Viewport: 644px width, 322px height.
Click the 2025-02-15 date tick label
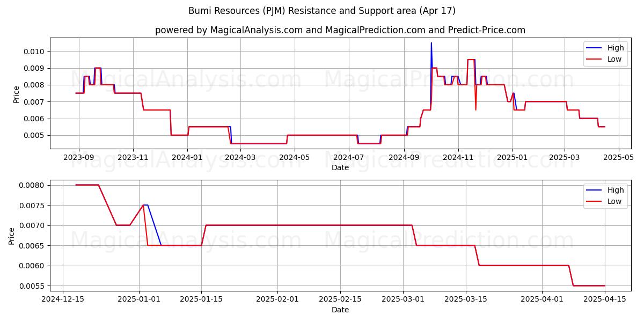tap(340, 300)
